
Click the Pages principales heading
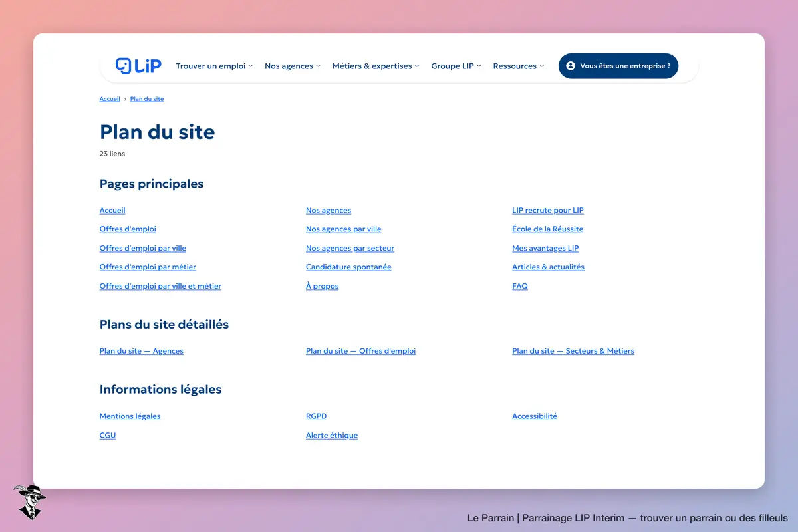[x=152, y=184]
